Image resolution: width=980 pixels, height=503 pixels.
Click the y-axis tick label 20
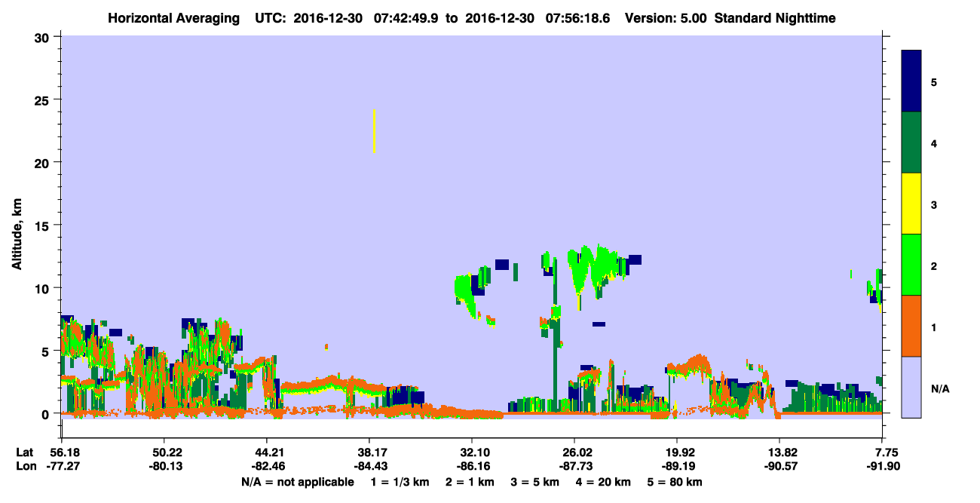tap(44, 162)
